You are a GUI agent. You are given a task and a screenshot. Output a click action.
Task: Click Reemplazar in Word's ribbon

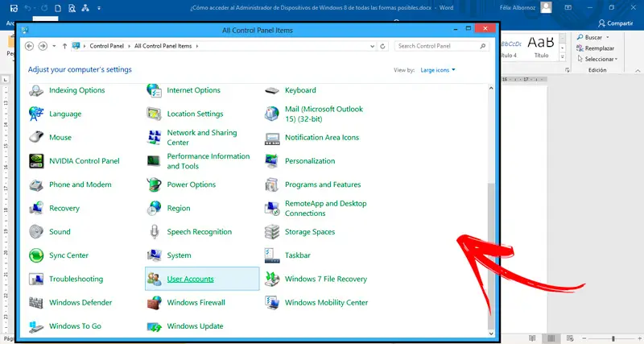tap(595, 48)
